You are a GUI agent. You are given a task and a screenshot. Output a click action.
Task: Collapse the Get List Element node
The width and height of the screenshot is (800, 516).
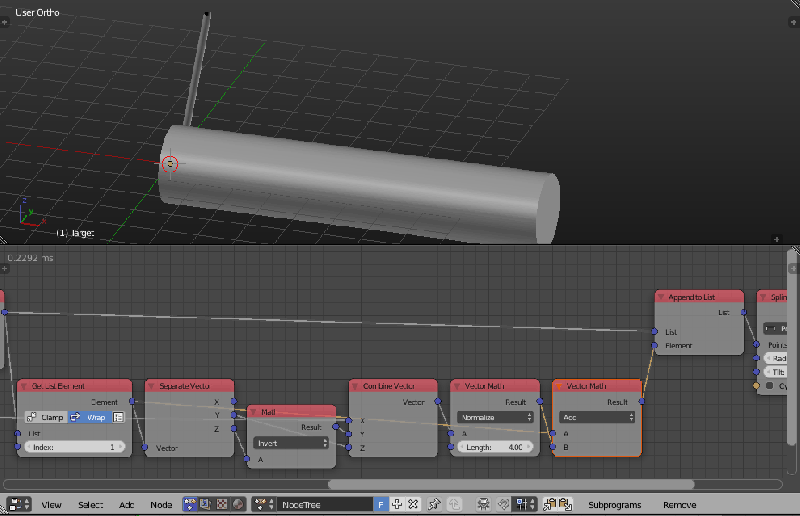tap(24, 386)
